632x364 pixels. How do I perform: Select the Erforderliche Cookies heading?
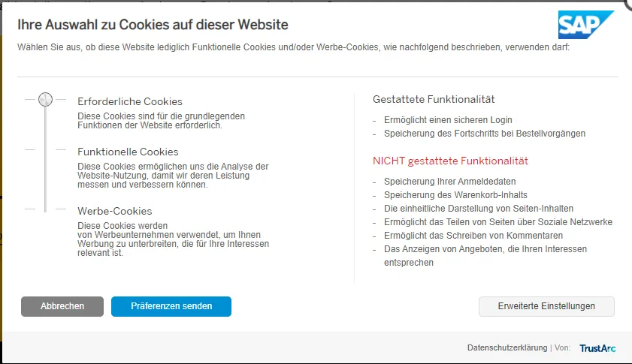(130, 101)
